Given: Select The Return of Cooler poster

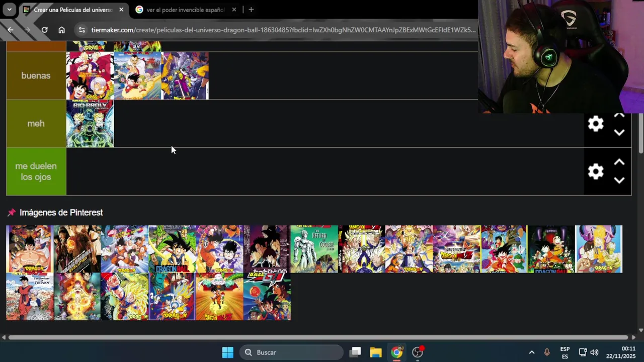Looking at the screenshot, I should point(314,249).
